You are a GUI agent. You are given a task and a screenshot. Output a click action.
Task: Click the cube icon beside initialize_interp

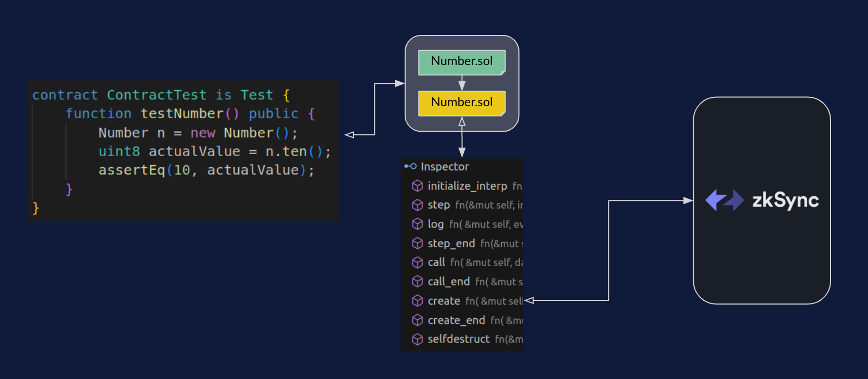coord(417,186)
